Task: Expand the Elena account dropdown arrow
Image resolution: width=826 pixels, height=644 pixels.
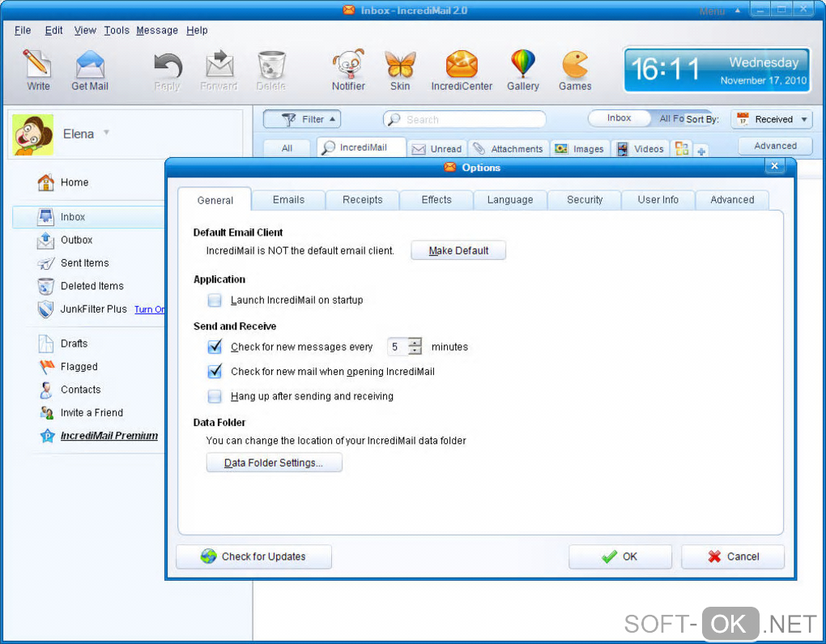Action: (x=106, y=133)
